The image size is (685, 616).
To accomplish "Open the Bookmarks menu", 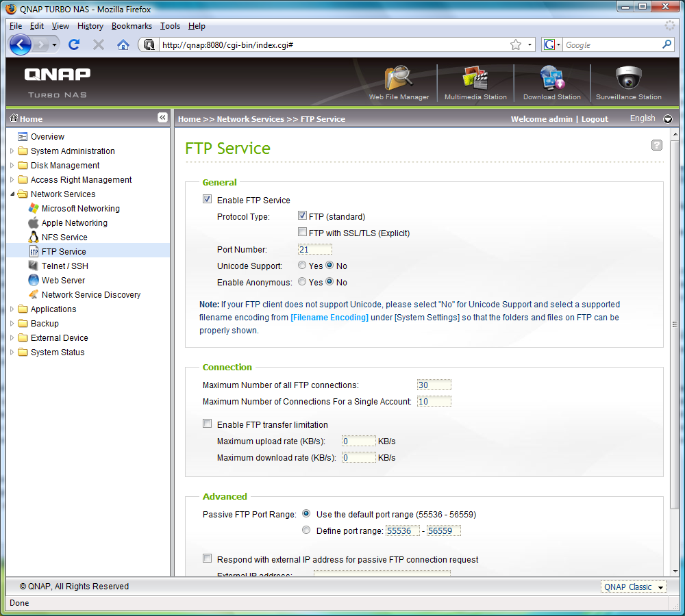I will click(x=132, y=26).
